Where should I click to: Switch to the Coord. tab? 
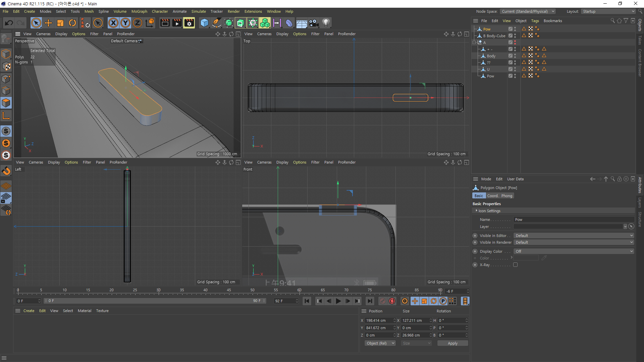[x=492, y=196]
